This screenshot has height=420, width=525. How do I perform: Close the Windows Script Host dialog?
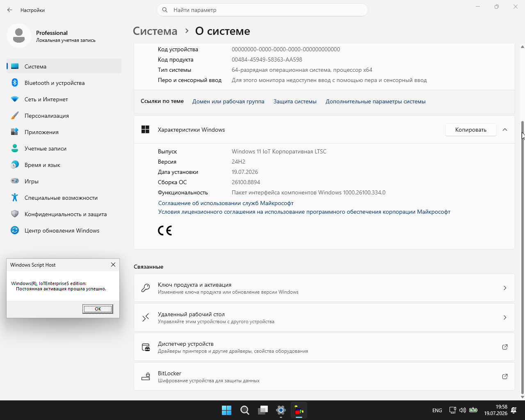113,265
